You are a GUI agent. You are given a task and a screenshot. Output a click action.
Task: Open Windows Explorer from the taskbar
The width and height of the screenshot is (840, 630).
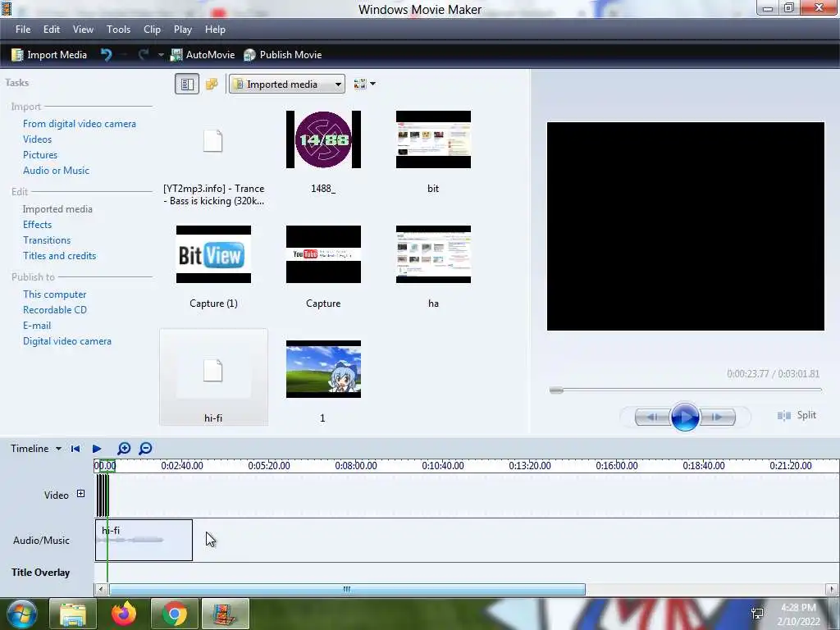pos(72,614)
